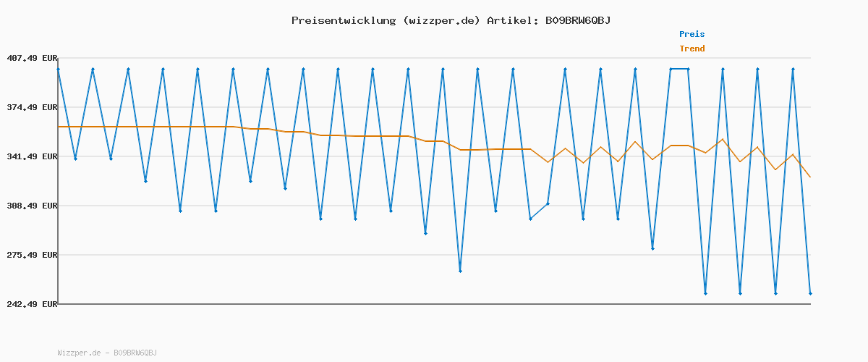Click the highest peak of the orange trend line

coord(723,139)
